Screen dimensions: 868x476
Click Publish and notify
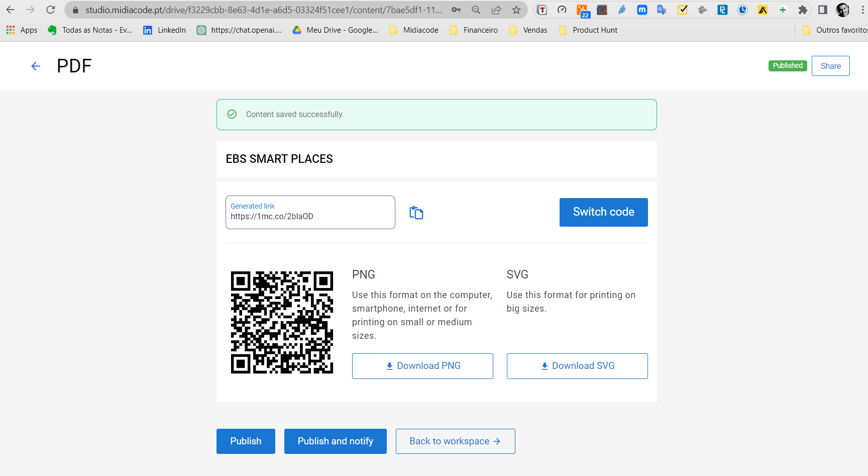click(x=335, y=441)
